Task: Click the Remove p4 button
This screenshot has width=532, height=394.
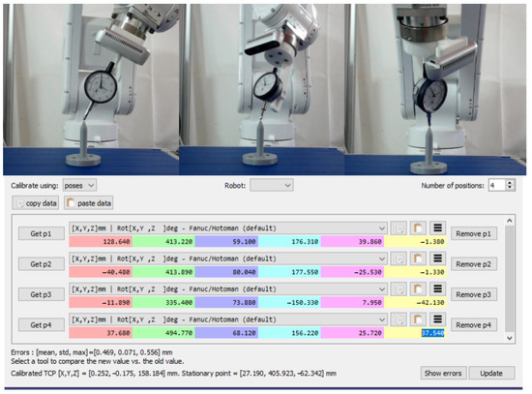Action: pos(473,325)
